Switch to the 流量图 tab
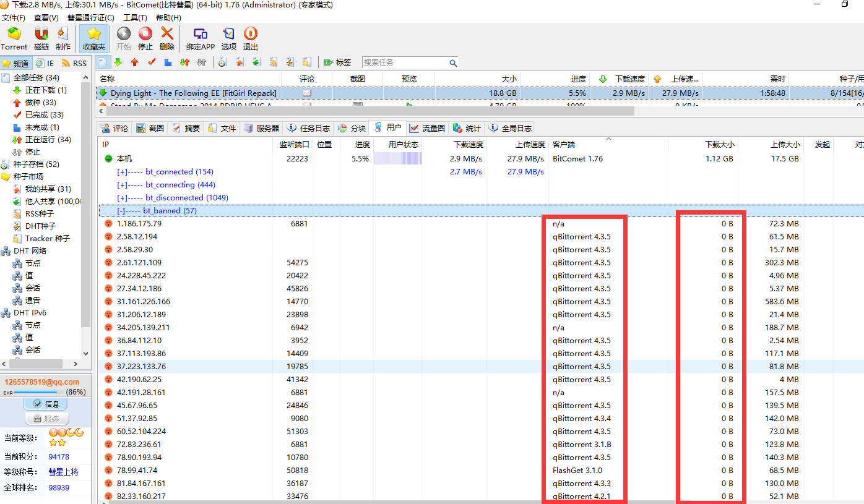 (427, 129)
